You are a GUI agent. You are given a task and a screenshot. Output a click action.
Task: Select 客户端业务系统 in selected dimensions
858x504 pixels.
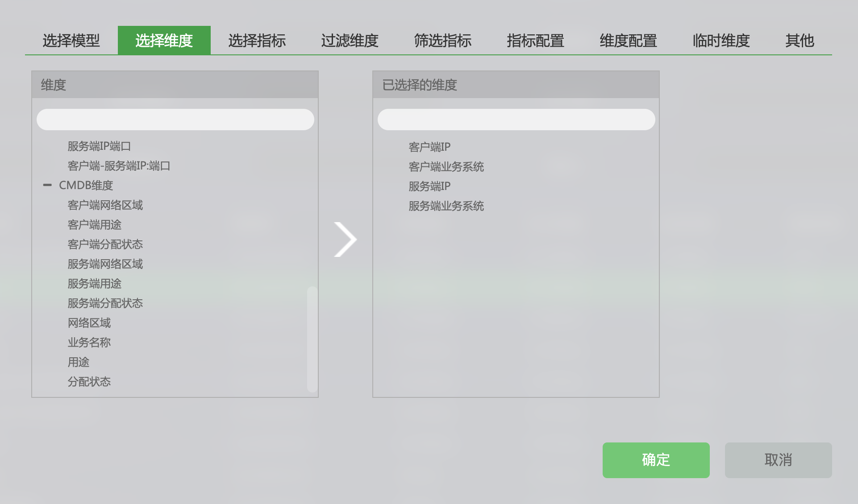tap(446, 167)
